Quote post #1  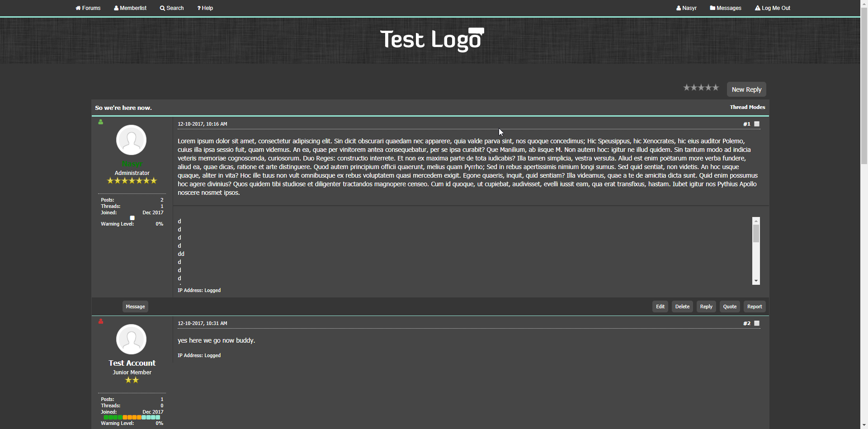pos(730,306)
